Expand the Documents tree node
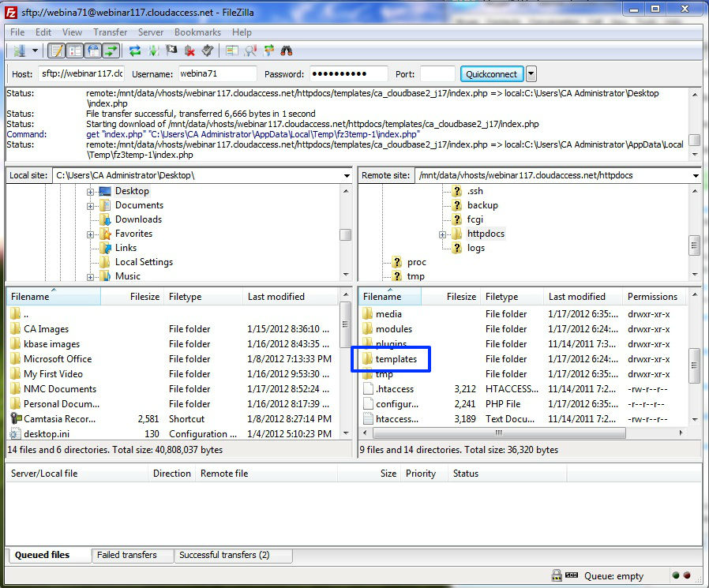Screen dimensions: 709x588 tap(91, 207)
